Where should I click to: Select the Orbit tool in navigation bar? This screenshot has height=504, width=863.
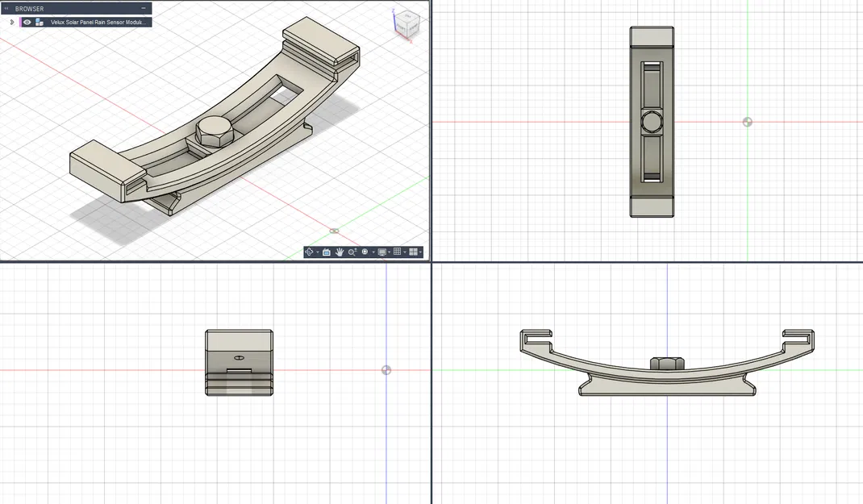309,252
